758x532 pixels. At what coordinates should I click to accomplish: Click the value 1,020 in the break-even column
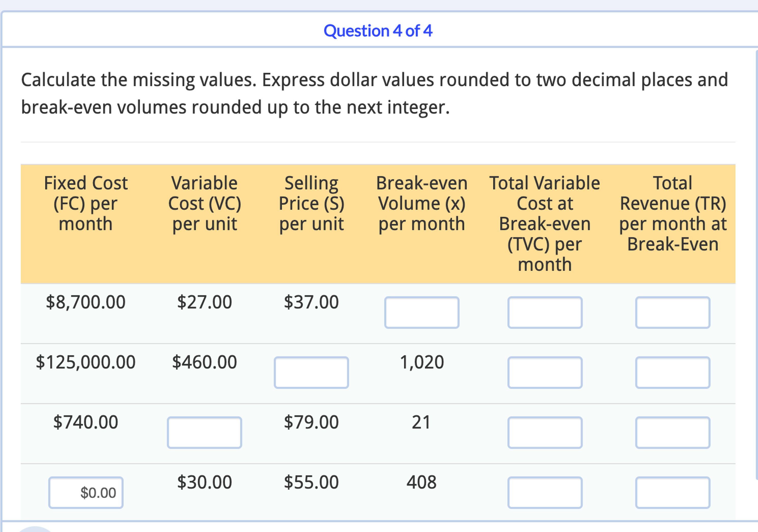click(422, 362)
